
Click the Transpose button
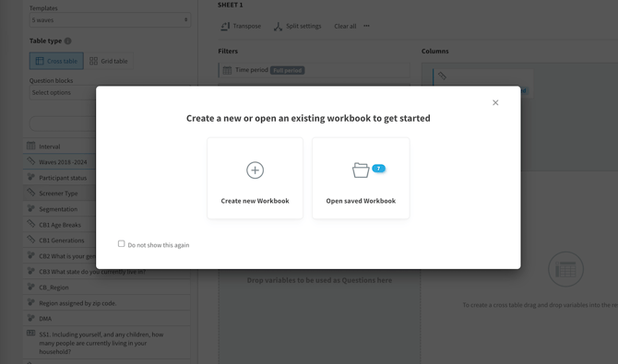tap(241, 26)
